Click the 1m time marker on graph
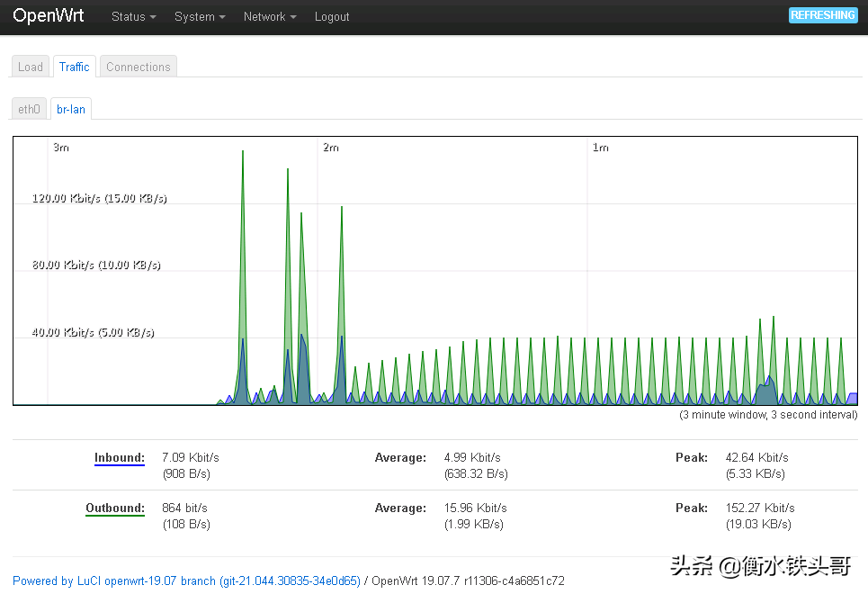Image resolution: width=868 pixels, height=594 pixels. 600,148
